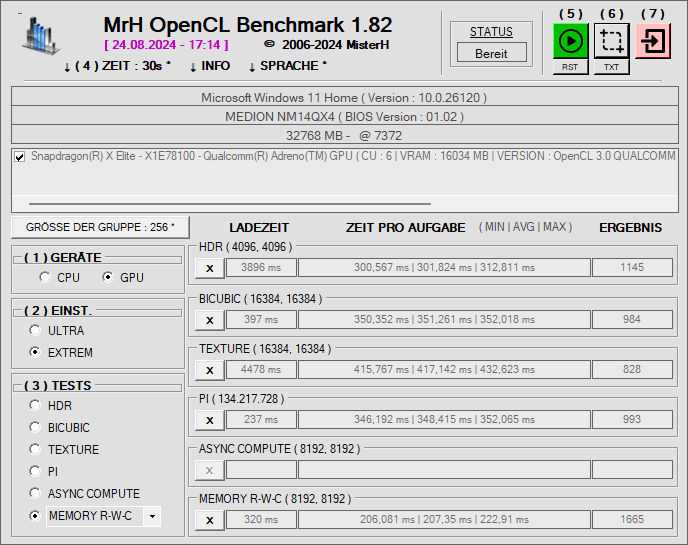Click the BICUBIC load time 397 ms

(261, 319)
